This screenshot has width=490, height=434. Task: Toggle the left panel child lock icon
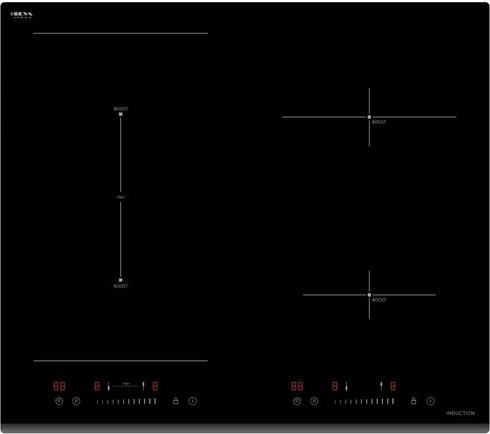click(x=176, y=401)
